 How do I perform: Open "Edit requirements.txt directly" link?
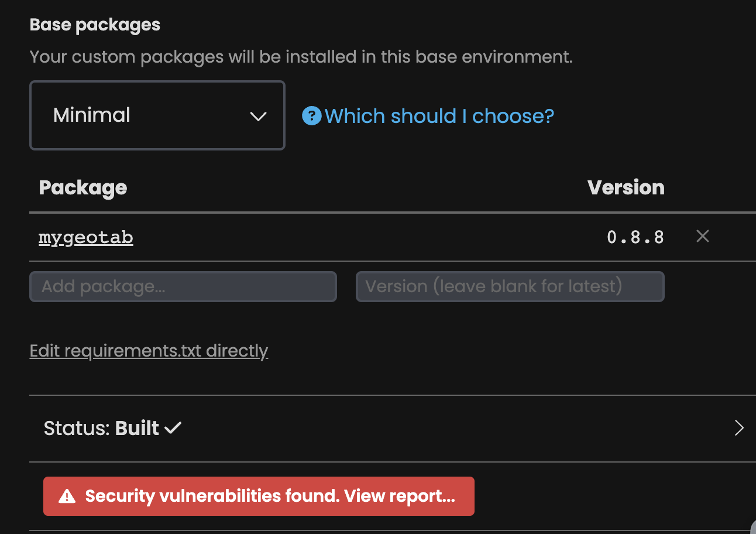(149, 351)
